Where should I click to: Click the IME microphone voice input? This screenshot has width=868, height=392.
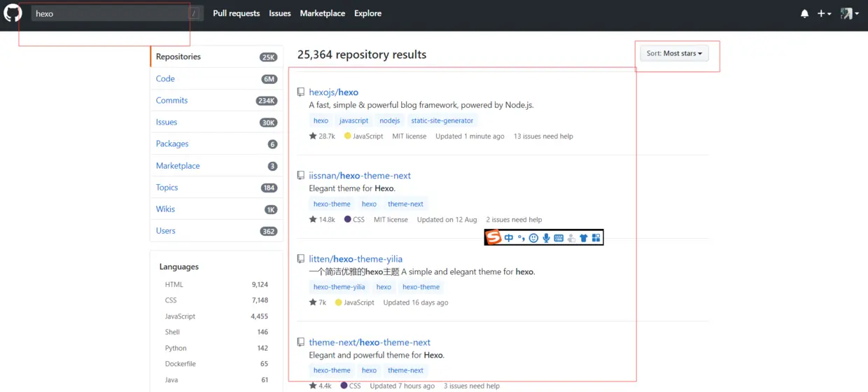[546, 238]
